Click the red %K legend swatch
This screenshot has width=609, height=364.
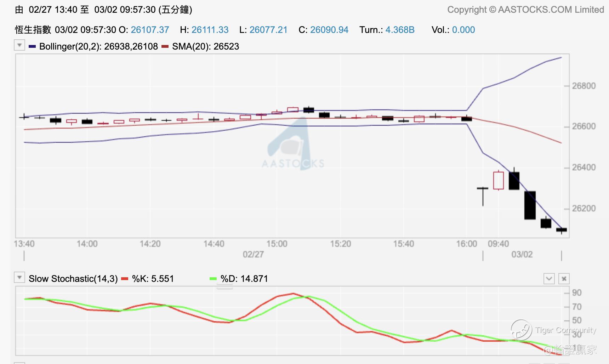click(125, 279)
